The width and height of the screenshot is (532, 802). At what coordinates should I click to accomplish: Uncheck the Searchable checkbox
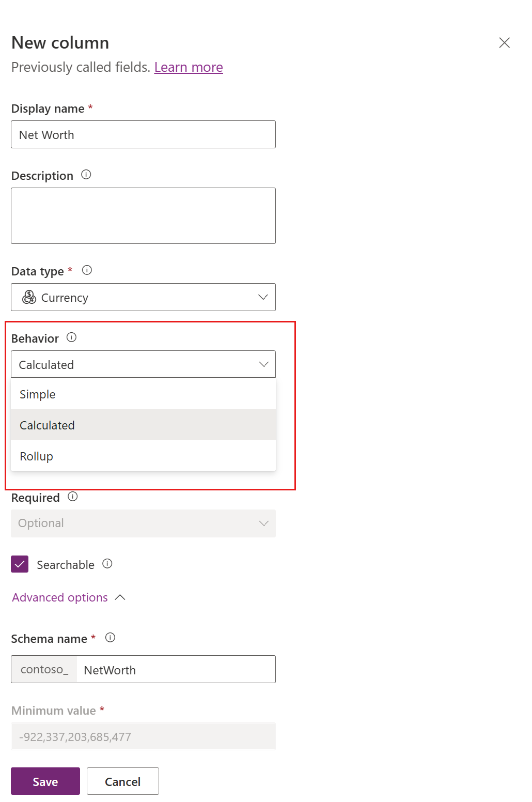point(19,564)
